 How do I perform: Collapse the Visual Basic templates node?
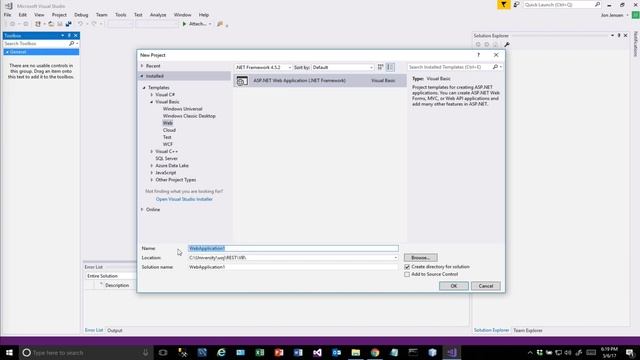click(152, 102)
